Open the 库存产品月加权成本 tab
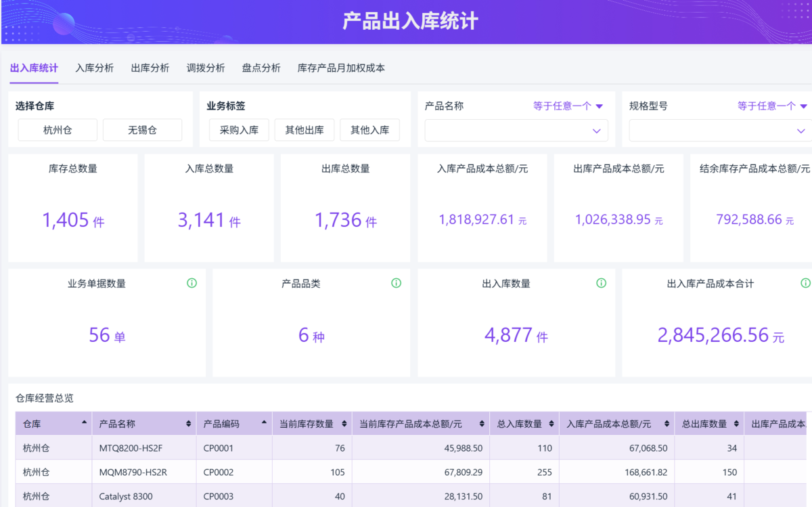The image size is (812, 507). [341, 68]
